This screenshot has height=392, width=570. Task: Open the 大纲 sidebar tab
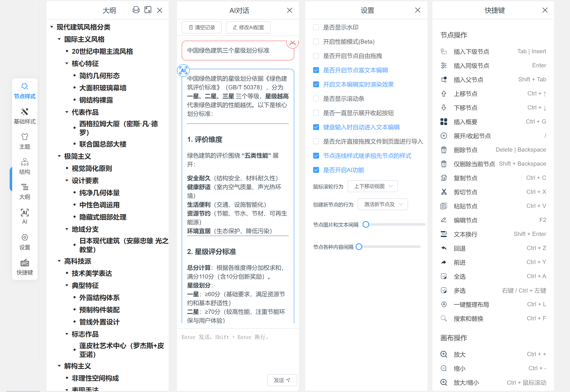pos(25,191)
